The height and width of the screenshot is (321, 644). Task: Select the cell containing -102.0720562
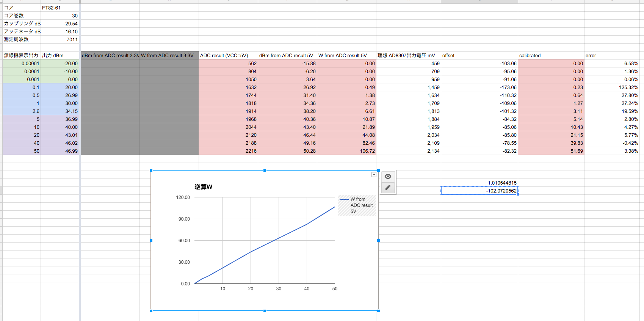pyautogui.click(x=479, y=191)
